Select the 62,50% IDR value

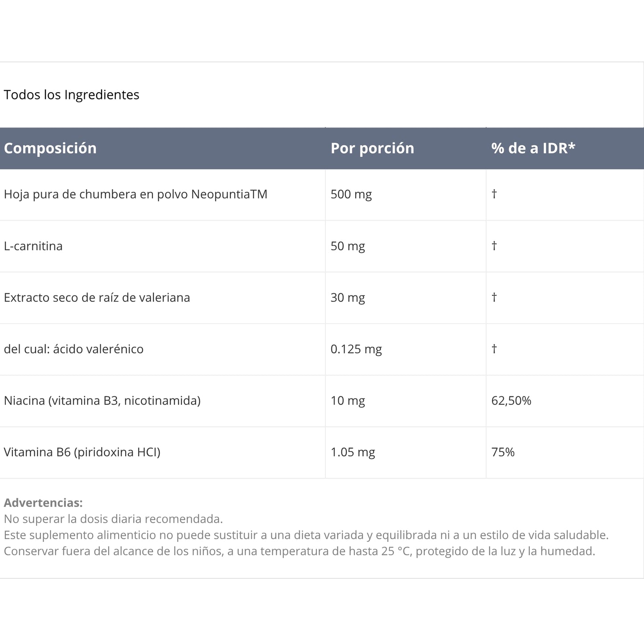(x=511, y=401)
